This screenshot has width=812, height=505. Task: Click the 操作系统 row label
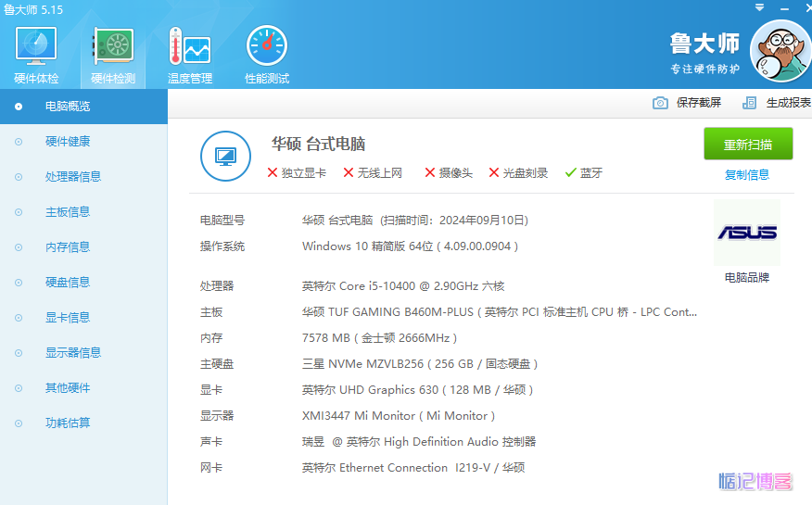pos(222,246)
